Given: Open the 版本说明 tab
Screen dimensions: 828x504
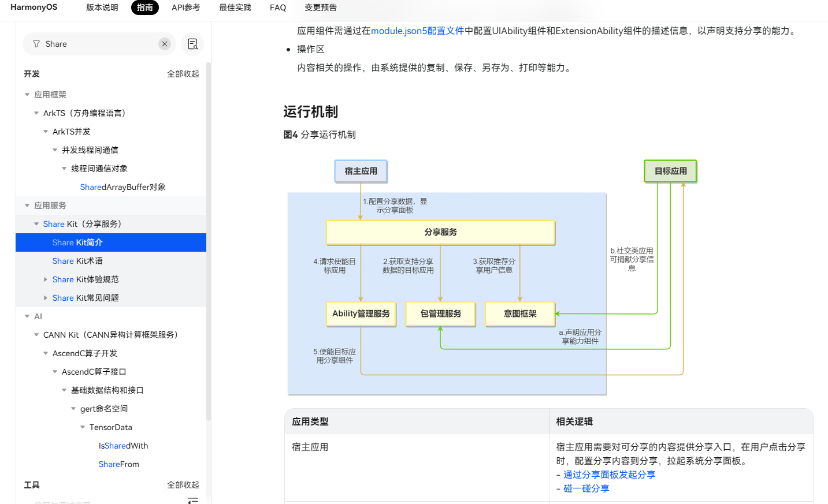Looking at the screenshot, I should click(x=102, y=8).
